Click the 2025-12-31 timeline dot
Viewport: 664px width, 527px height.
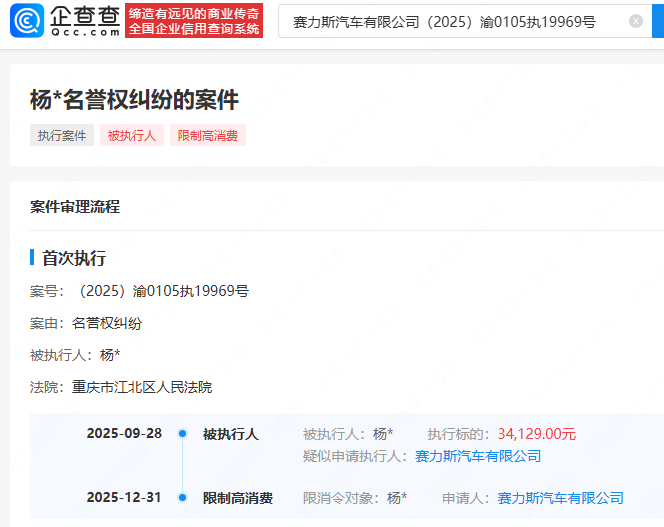click(183, 497)
